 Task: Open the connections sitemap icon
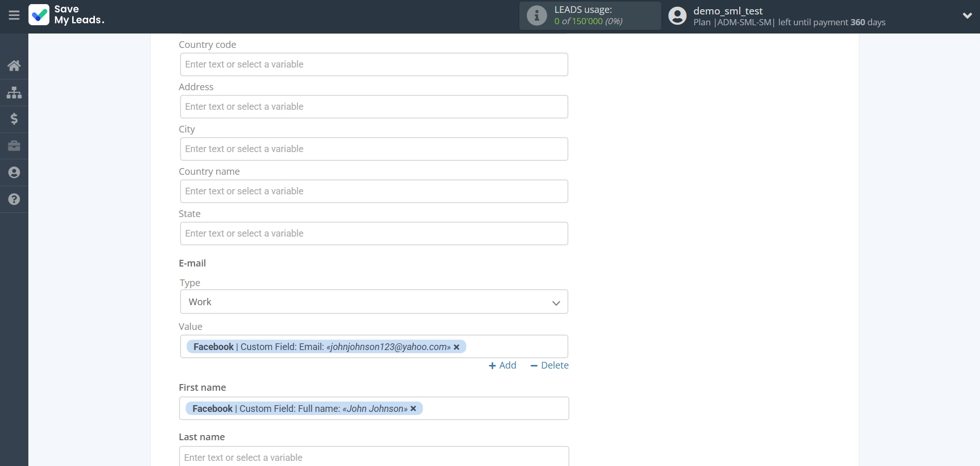pyautogui.click(x=14, y=92)
